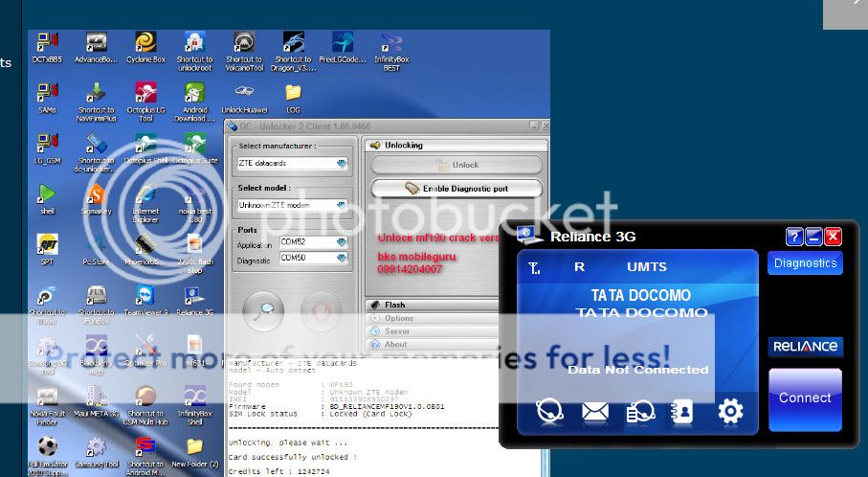Open the Shortcut to VolcanoTool icon
Viewport: 868px width, 477px height.
(x=244, y=52)
